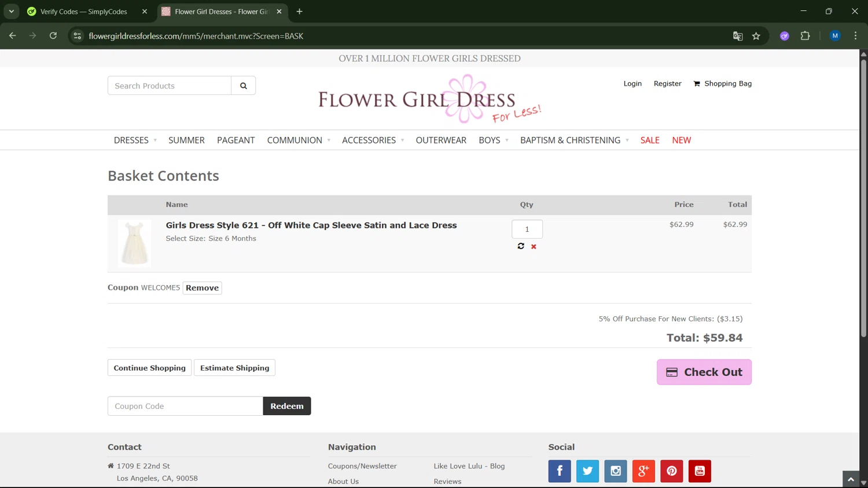The width and height of the screenshot is (868, 488).
Task: Click the Login link
Action: click(x=632, y=83)
